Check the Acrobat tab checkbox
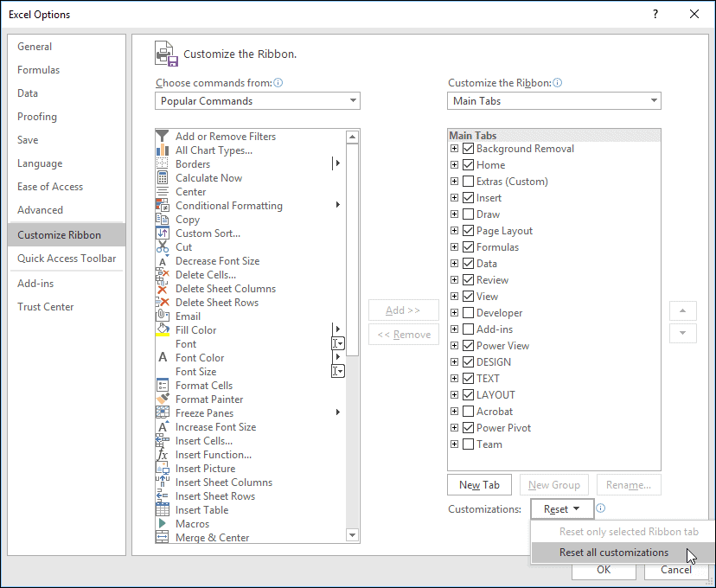Viewport: 716px width, 588px height. pos(468,412)
